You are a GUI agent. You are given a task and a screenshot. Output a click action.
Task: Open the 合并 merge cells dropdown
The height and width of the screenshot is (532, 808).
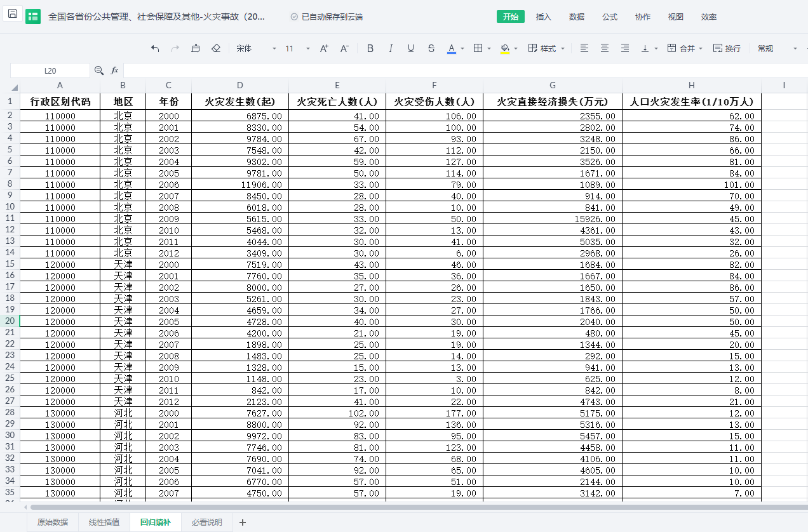pos(685,48)
